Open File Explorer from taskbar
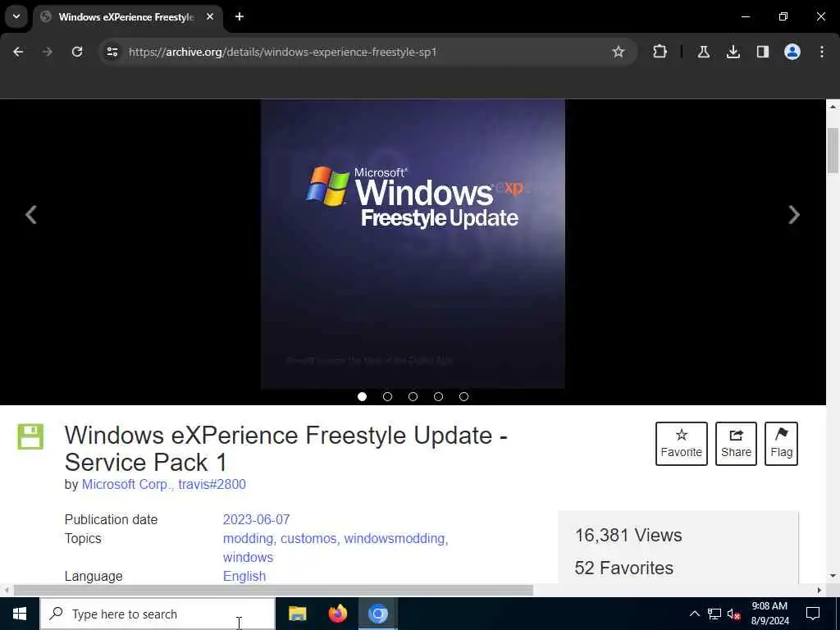The width and height of the screenshot is (840, 630). click(297, 614)
